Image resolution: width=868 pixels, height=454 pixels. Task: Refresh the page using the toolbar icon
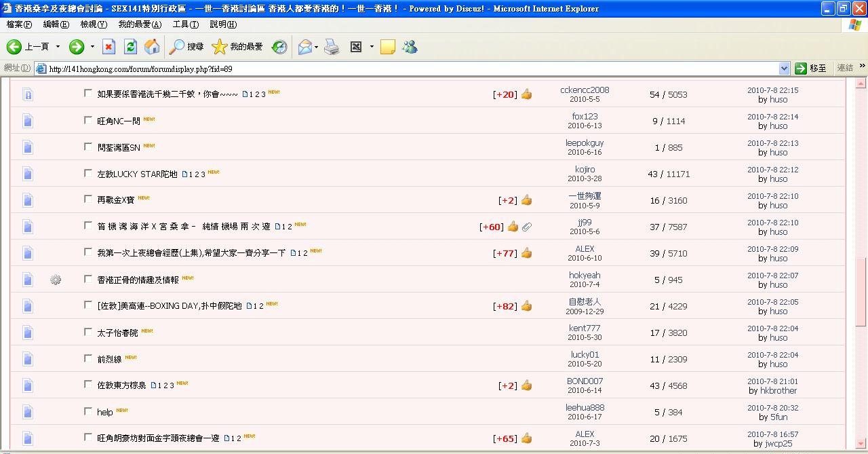[131, 47]
